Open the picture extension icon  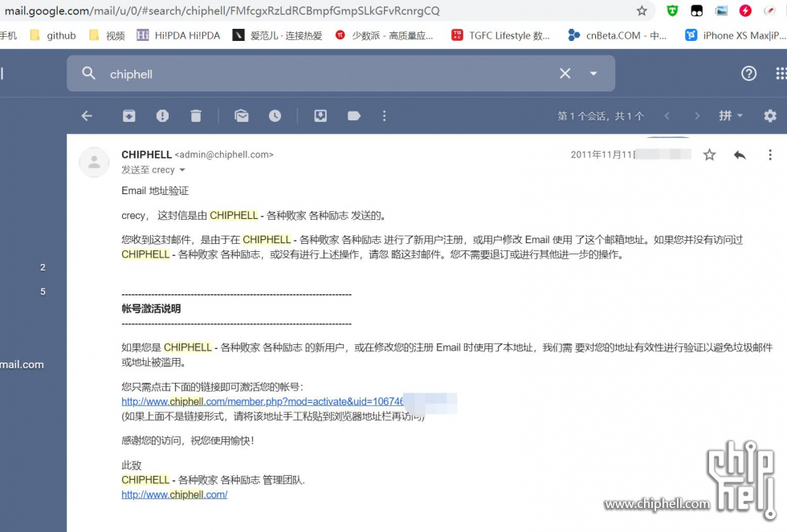pyautogui.click(x=721, y=10)
